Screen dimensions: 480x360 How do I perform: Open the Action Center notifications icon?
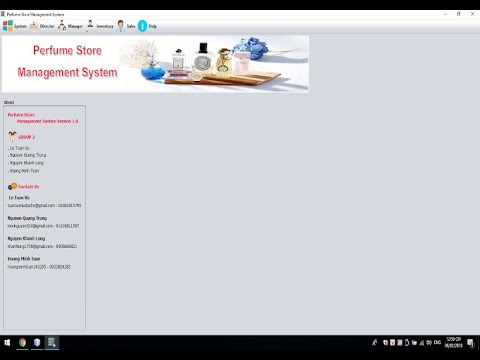[471, 343]
